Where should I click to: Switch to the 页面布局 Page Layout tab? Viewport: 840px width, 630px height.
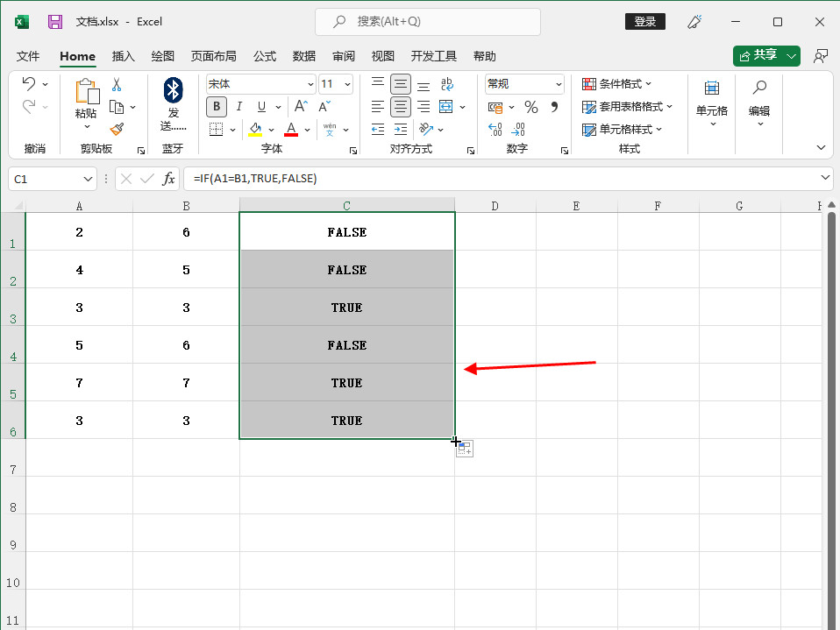coord(213,56)
